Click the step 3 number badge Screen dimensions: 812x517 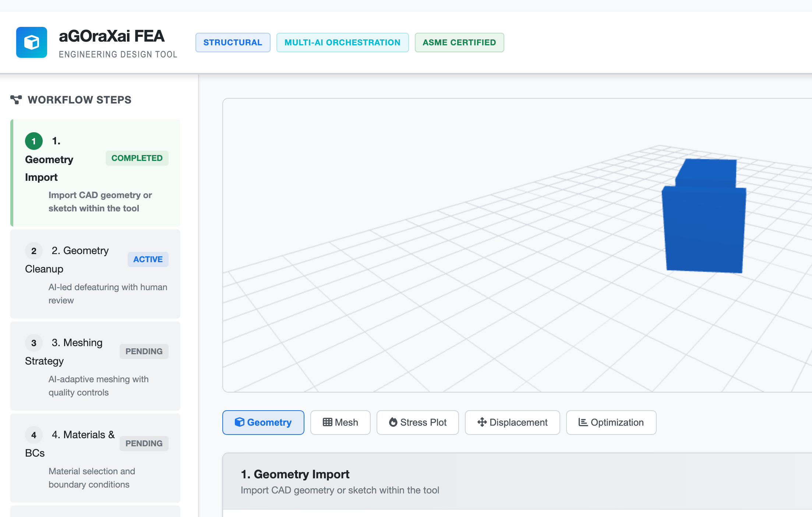tap(34, 343)
